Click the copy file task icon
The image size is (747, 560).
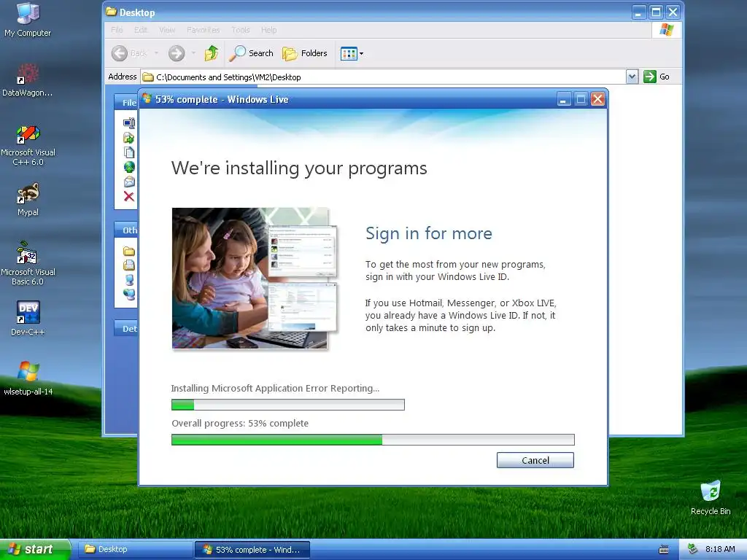(128, 152)
